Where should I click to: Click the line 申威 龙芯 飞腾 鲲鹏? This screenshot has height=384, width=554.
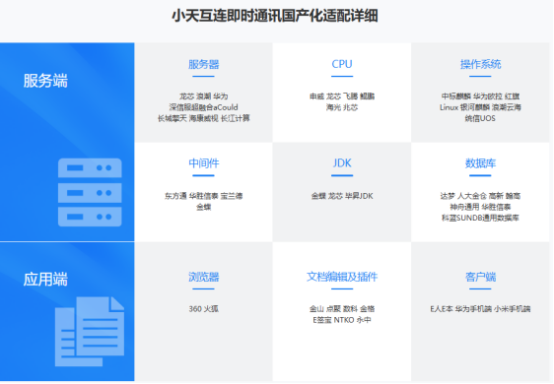point(342,96)
